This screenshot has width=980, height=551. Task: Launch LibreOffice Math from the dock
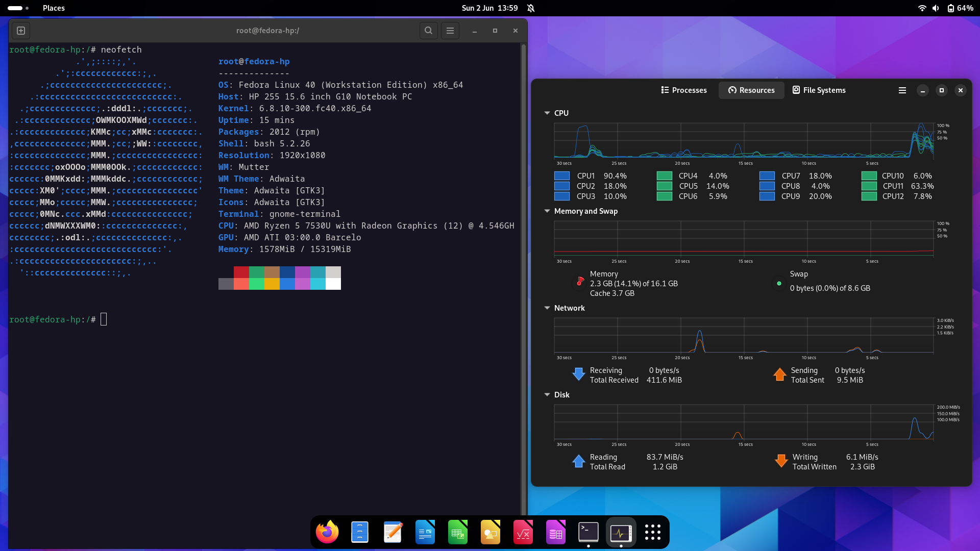[x=523, y=533]
